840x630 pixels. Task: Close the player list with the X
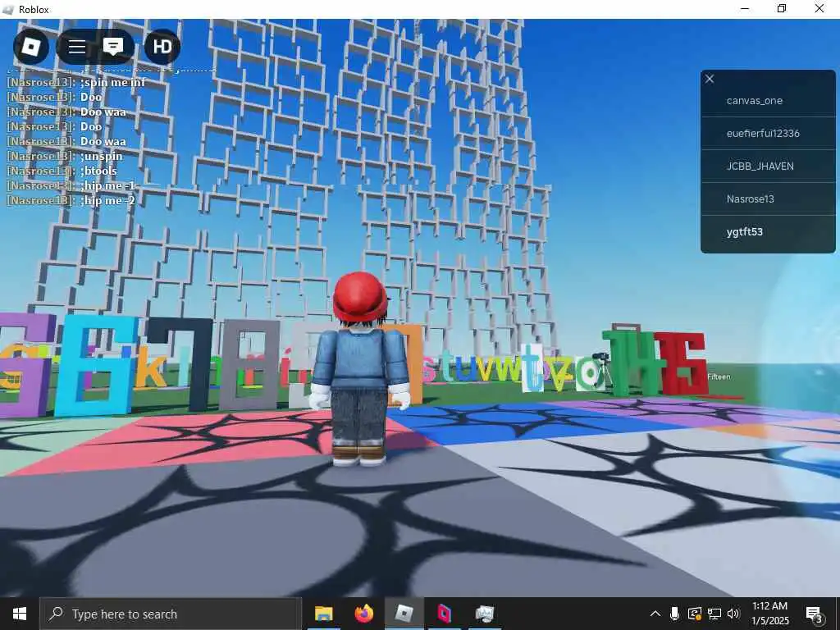710,80
